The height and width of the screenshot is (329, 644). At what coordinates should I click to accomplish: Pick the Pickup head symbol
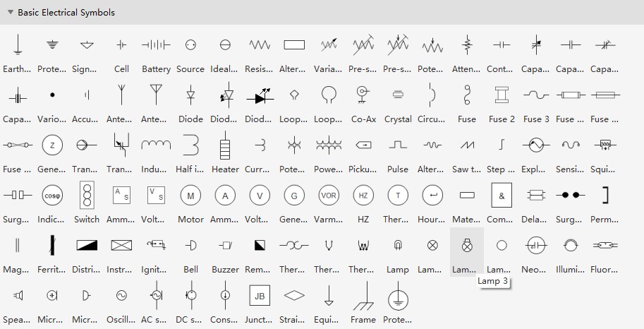(x=363, y=145)
